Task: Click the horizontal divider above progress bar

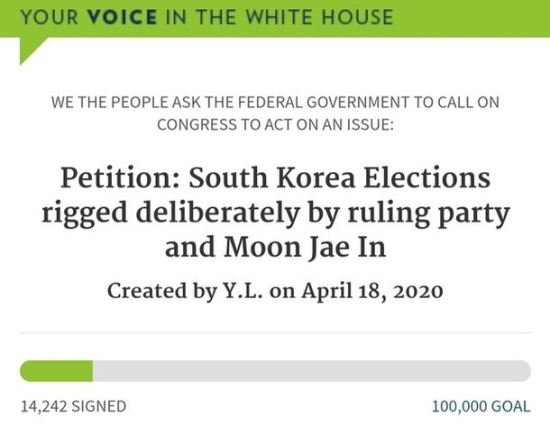Action: click(x=275, y=332)
